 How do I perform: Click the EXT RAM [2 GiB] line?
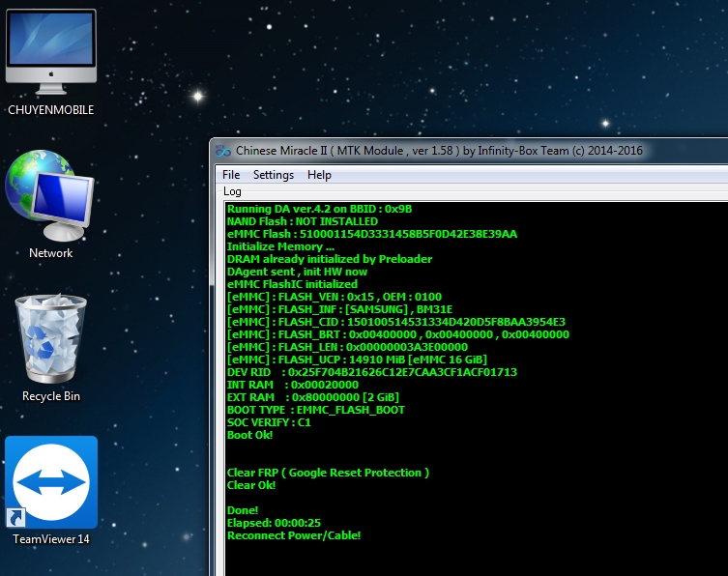313,397
